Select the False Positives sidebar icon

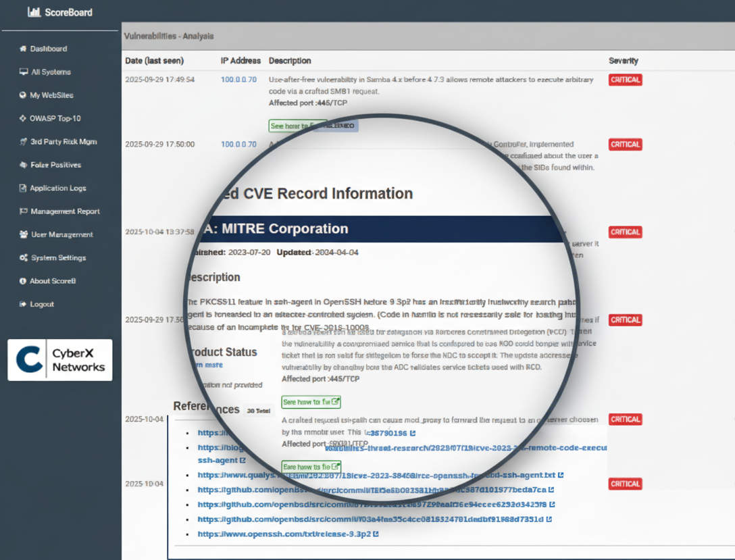[x=22, y=165]
